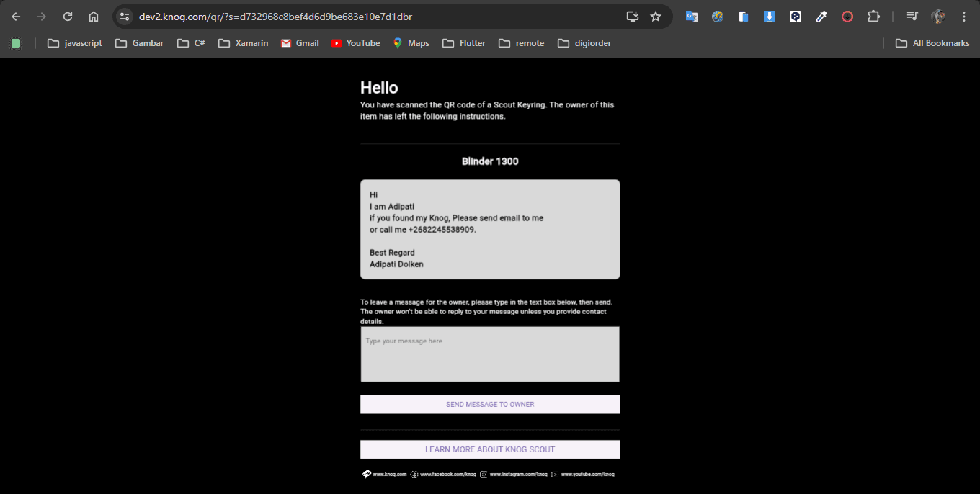The image size is (980, 494).
Task: Go back with the browser back arrow
Action: [x=16, y=17]
